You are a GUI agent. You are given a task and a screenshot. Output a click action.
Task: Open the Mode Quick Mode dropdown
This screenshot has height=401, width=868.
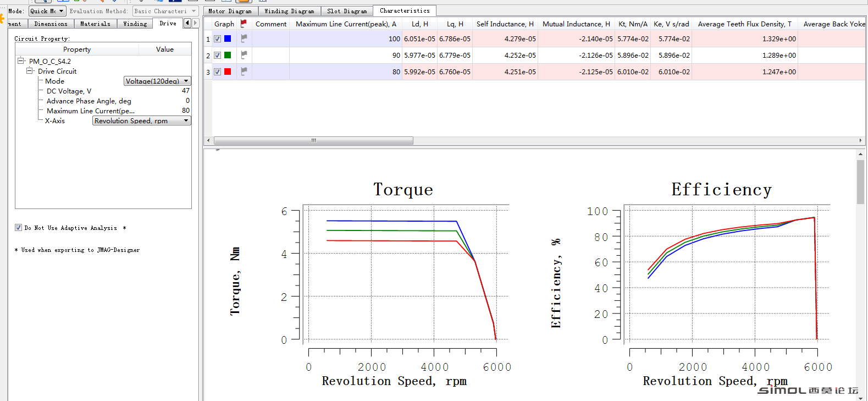[x=47, y=11]
